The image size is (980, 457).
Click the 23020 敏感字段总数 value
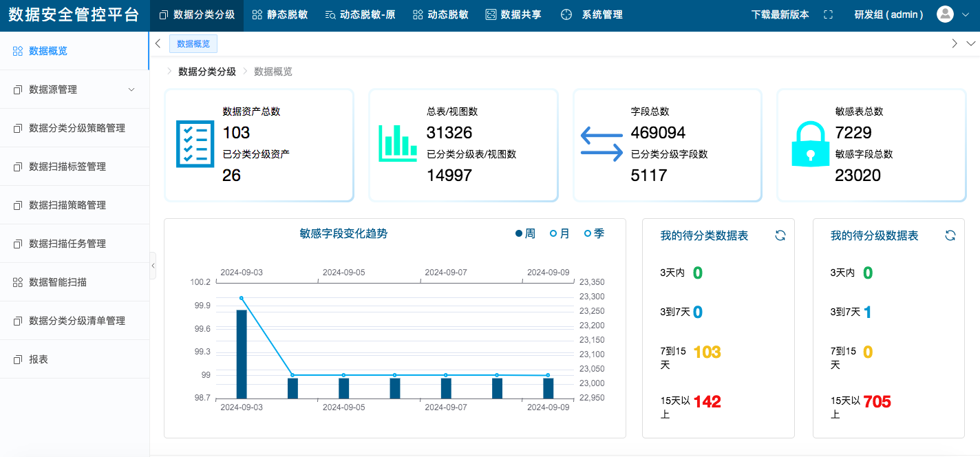point(858,176)
